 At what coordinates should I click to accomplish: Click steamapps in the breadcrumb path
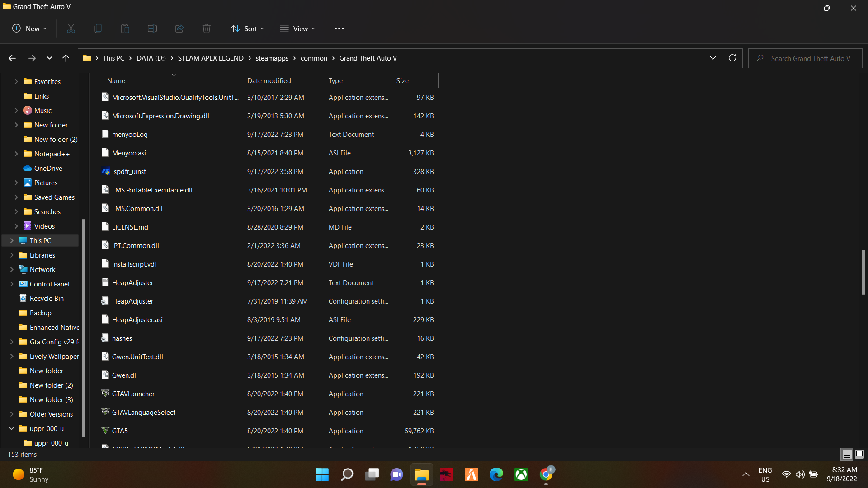(x=272, y=58)
